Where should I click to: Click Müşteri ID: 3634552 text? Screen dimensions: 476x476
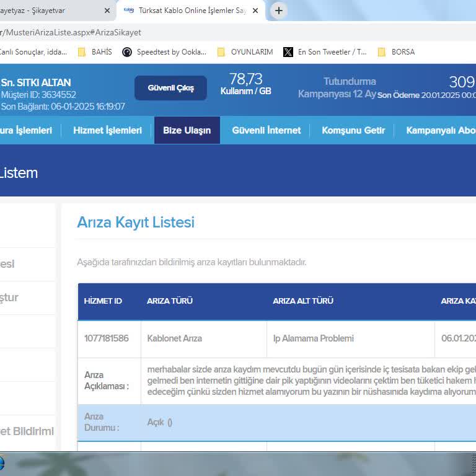click(38, 95)
